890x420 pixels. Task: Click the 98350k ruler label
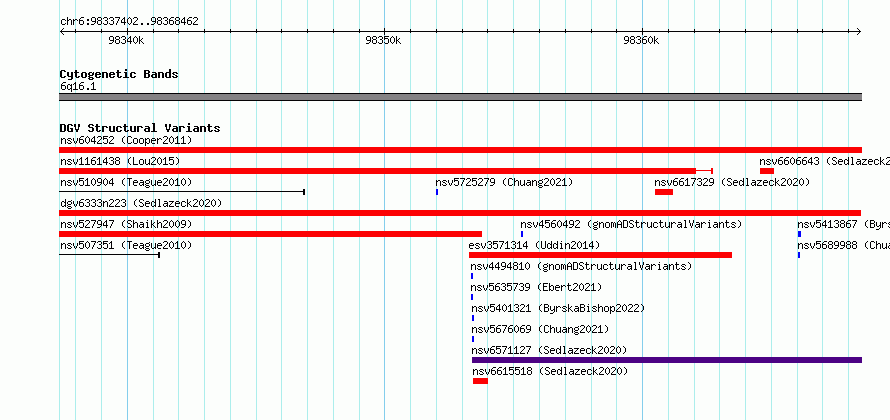point(384,40)
